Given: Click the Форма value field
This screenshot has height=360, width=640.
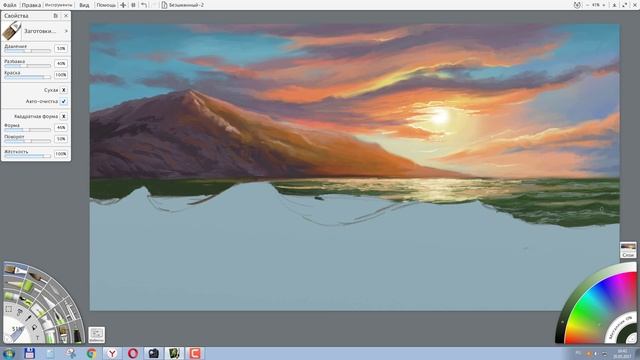Looking at the screenshot, I should click(x=61, y=128).
